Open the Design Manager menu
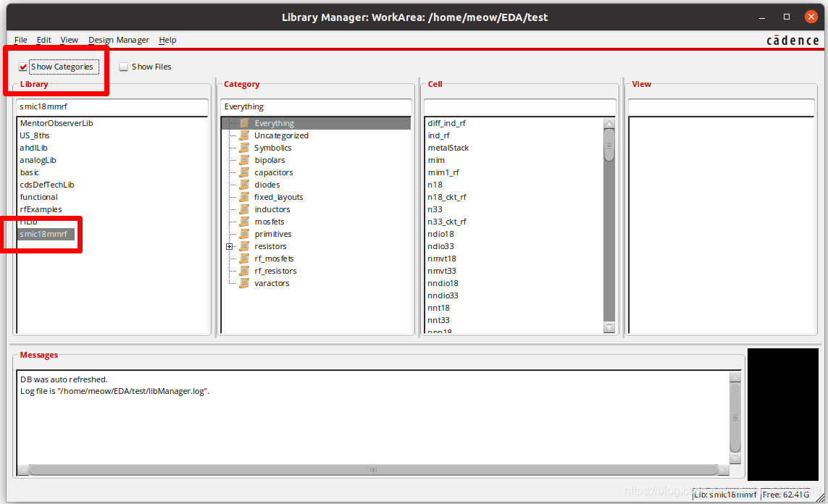 [x=119, y=40]
